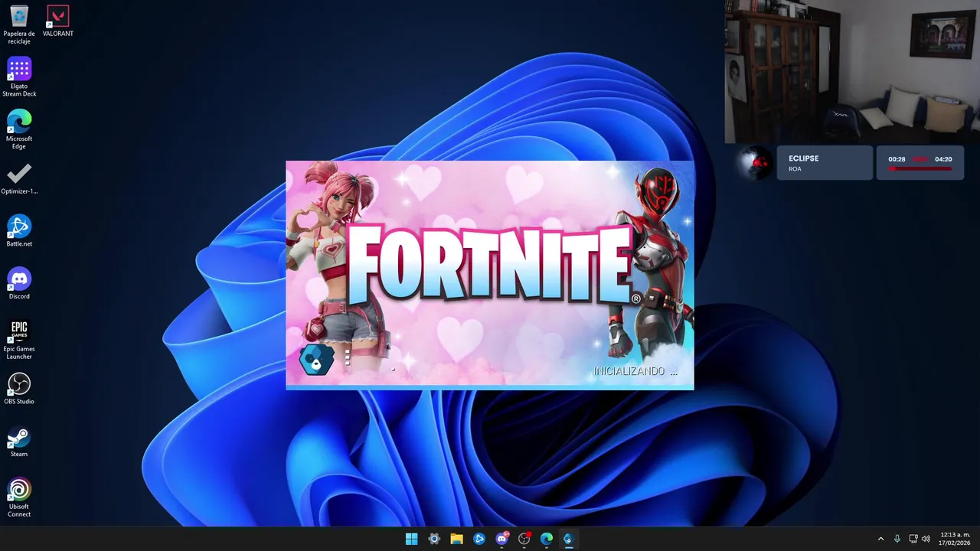Select the OBS Studio desktop shortcut
This screenshot has width=980, height=551.
(19, 388)
